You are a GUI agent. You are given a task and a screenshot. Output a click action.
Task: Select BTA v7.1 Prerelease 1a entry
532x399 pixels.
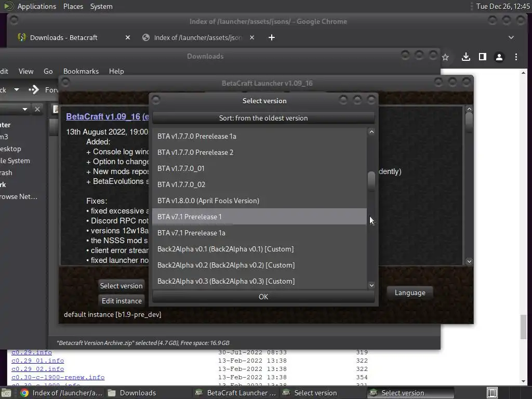259,233
